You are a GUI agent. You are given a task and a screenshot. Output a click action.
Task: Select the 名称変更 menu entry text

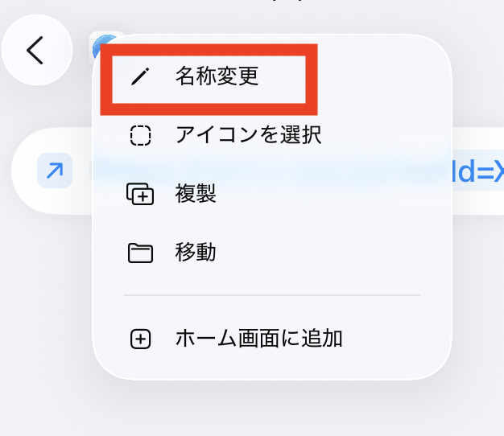pos(217,76)
